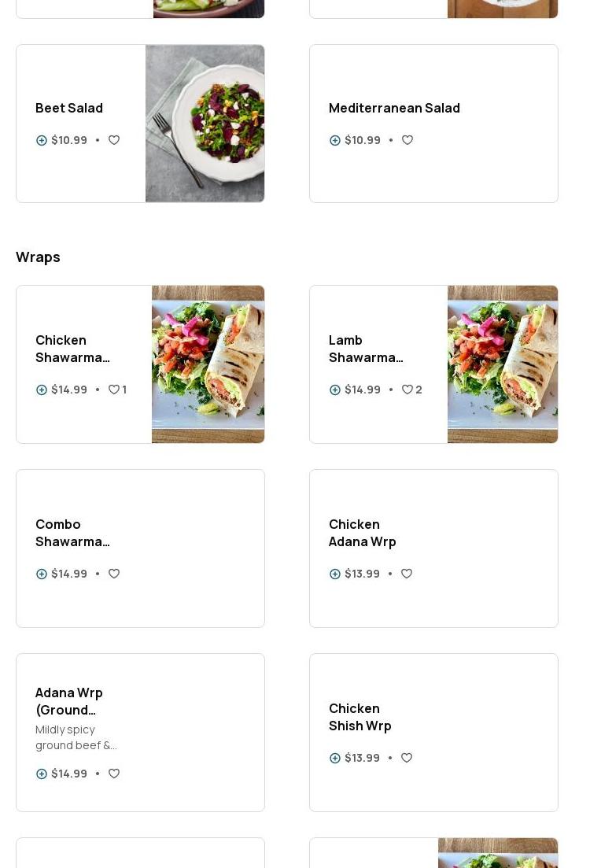Add Adana Wrp (Ground beef) via plus icon
Viewport: 590px width, 868px height.
42,774
